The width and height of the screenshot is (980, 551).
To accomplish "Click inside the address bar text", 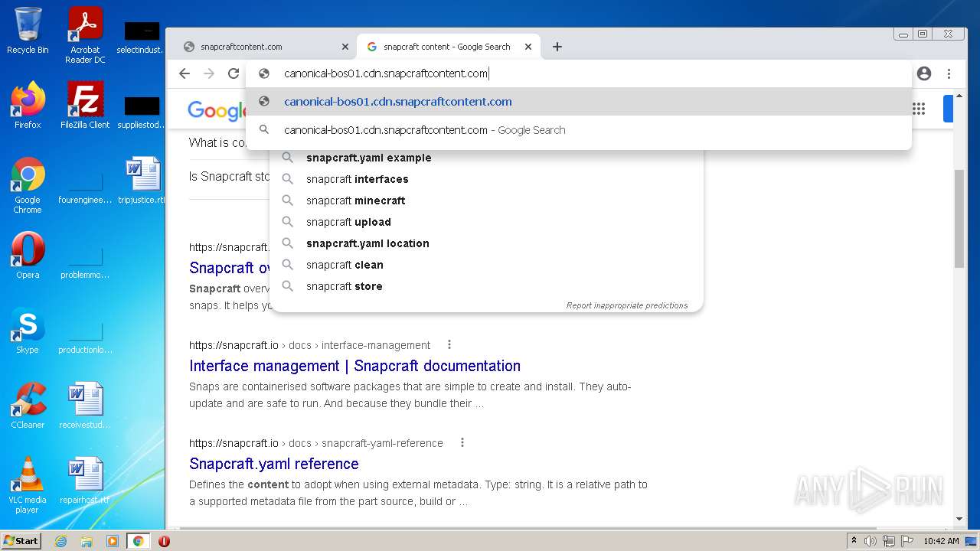I will (386, 73).
